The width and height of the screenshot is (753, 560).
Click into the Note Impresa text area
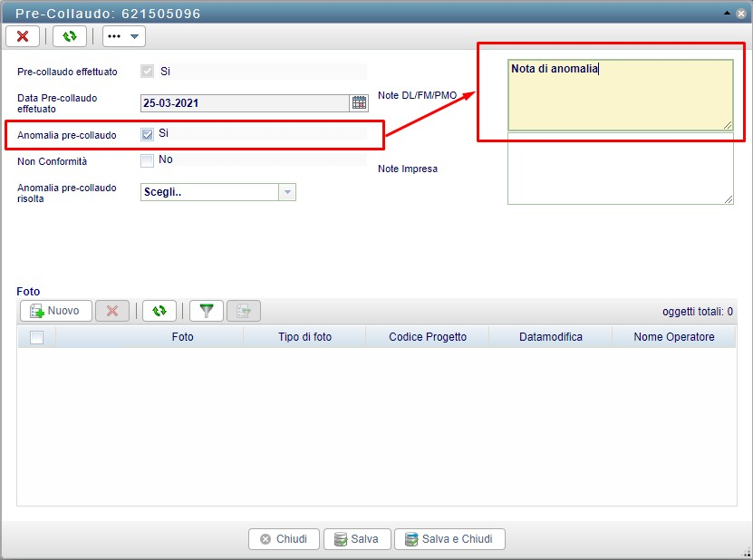coord(620,169)
